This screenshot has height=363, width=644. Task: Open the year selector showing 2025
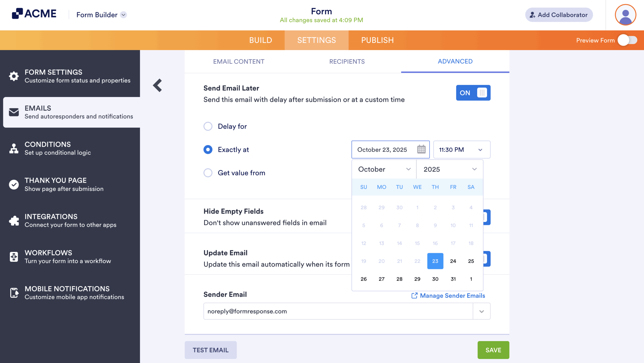[x=450, y=169]
